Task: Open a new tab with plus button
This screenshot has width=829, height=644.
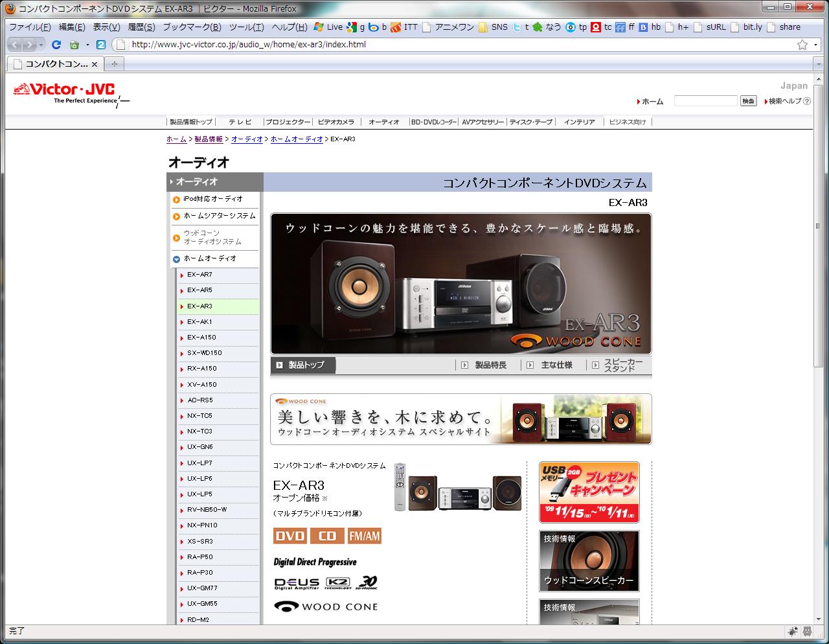Action: click(114, 63)
